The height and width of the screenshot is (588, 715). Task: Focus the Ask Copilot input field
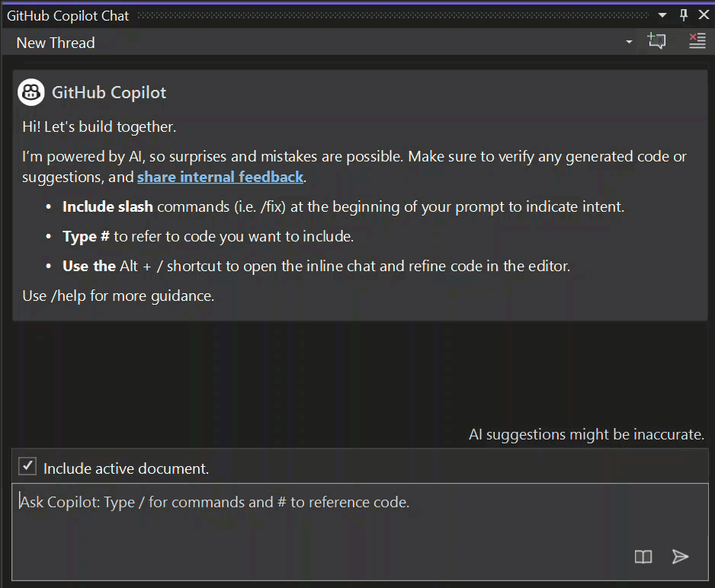pos(360,532)
